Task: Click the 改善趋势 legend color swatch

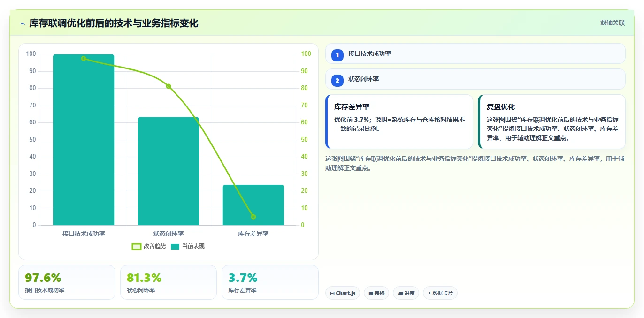Action: pos(137,247)
